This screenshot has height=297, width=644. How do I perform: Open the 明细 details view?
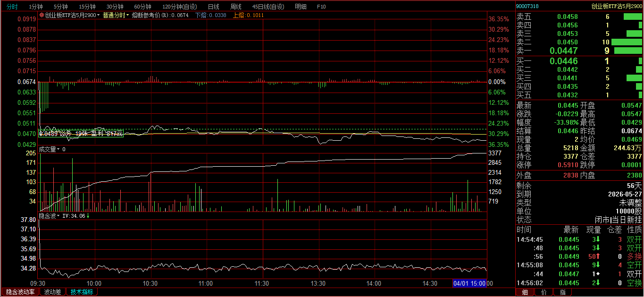tap(300, 7)
